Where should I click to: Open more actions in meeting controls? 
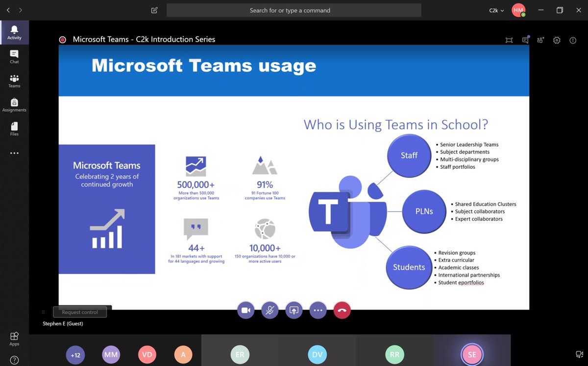pos(318,310)
